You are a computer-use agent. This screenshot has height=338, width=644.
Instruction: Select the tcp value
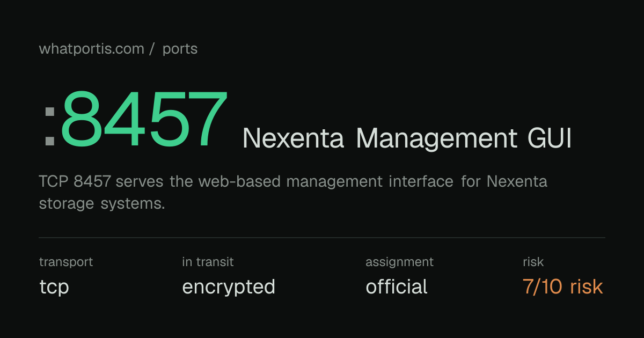(54, 287)
